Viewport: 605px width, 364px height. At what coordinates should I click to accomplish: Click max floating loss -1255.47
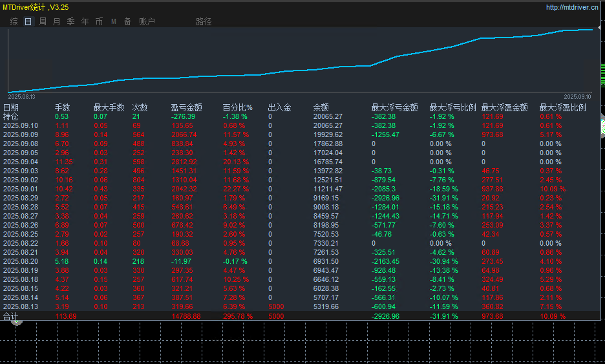click(x=385, y=134)
